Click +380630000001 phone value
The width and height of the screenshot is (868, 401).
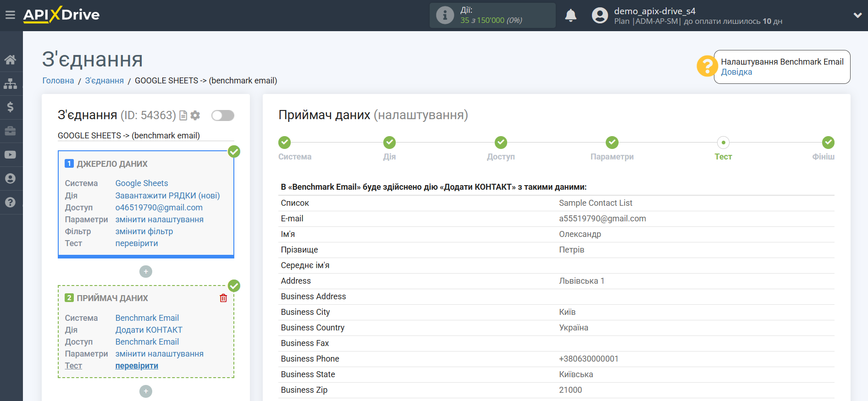point(589,359)
